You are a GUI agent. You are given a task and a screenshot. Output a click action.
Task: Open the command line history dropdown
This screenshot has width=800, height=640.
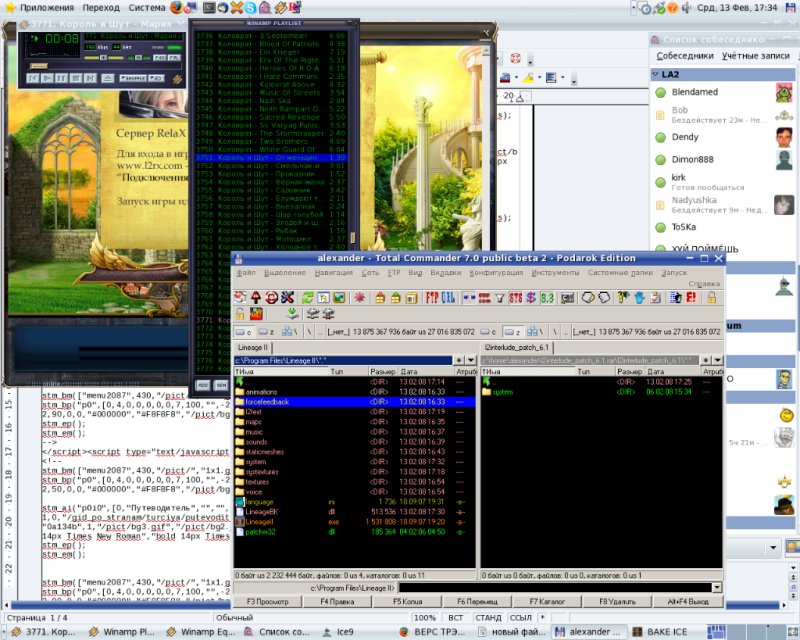point(716,588)
